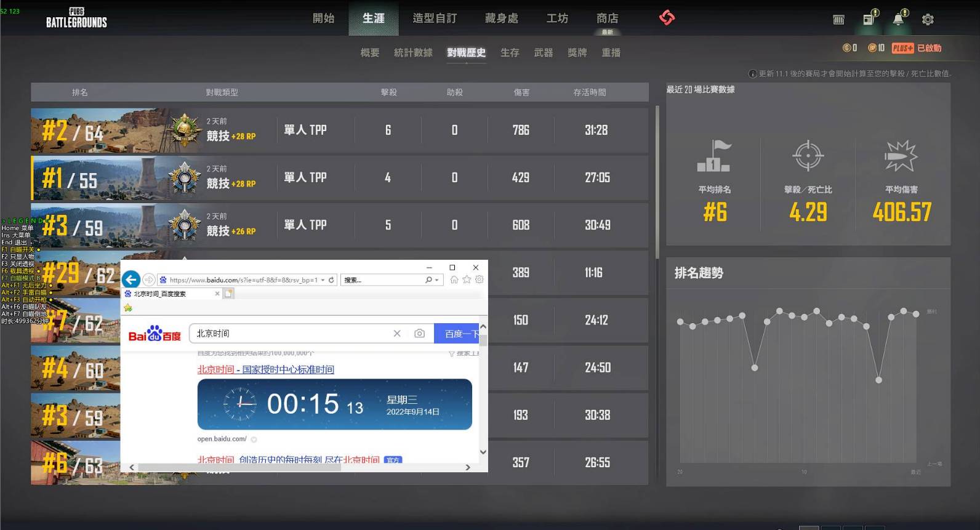Open the 藏身處 tab
Image resolution: width=980 pixels, height=530 pixels.
click(501, 18)
